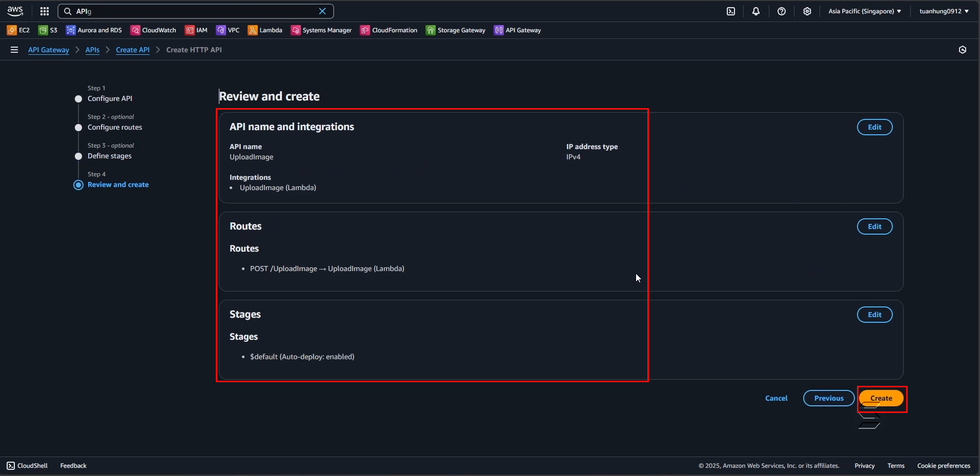
Task: Jump to Step 2 Configure routes
Action: 115,127
